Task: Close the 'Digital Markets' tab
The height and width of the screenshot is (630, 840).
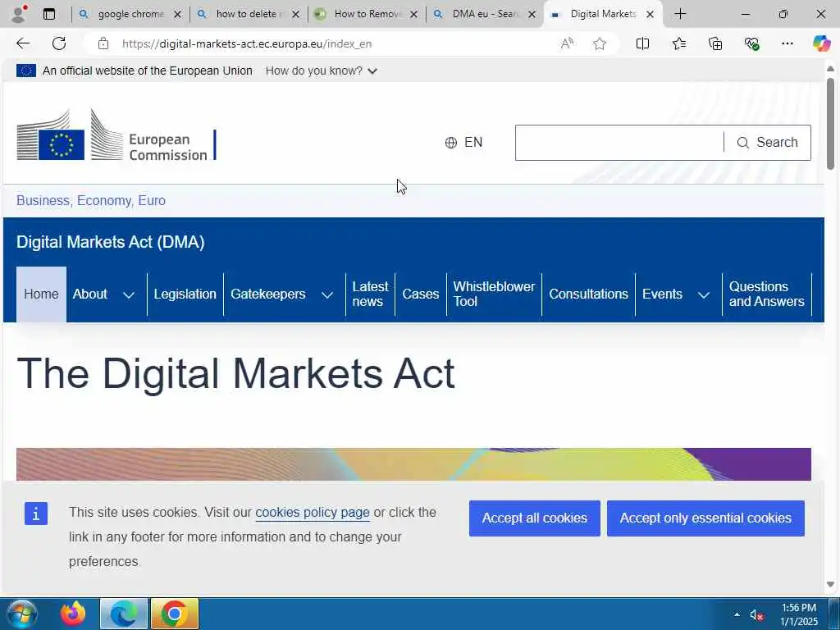Action: click(x=650, y=15)
